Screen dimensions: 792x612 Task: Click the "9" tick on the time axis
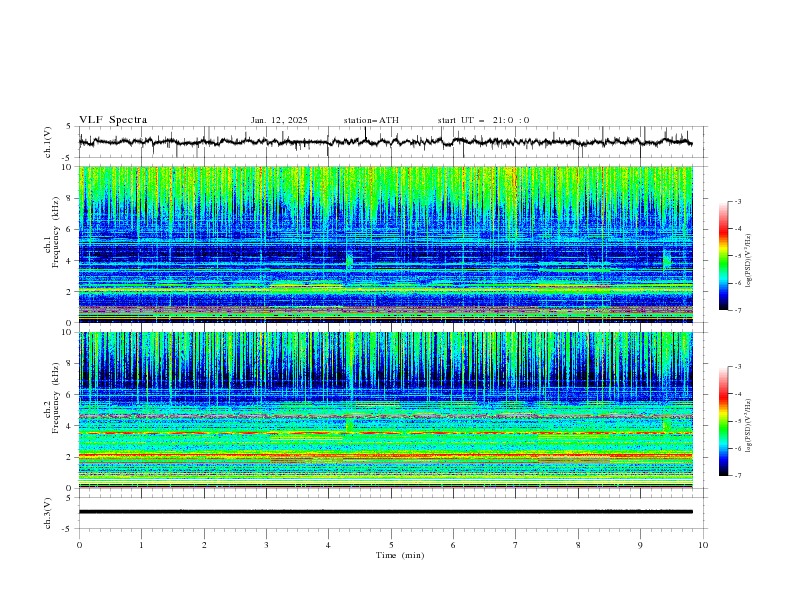(640, 545)
